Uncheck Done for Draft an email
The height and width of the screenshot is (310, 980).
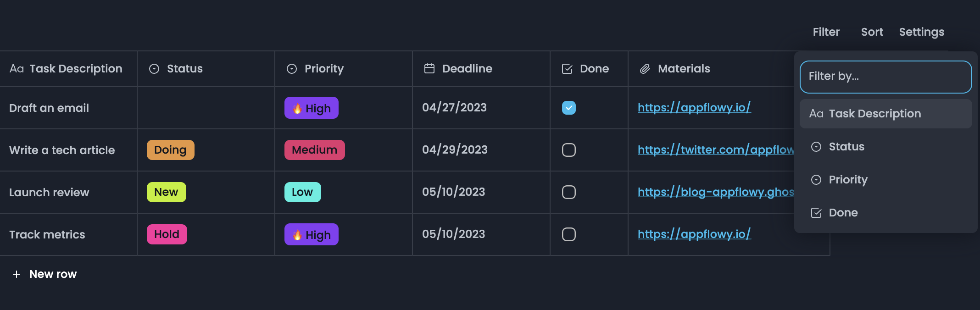pyautogui.click(x=569, y=108)
